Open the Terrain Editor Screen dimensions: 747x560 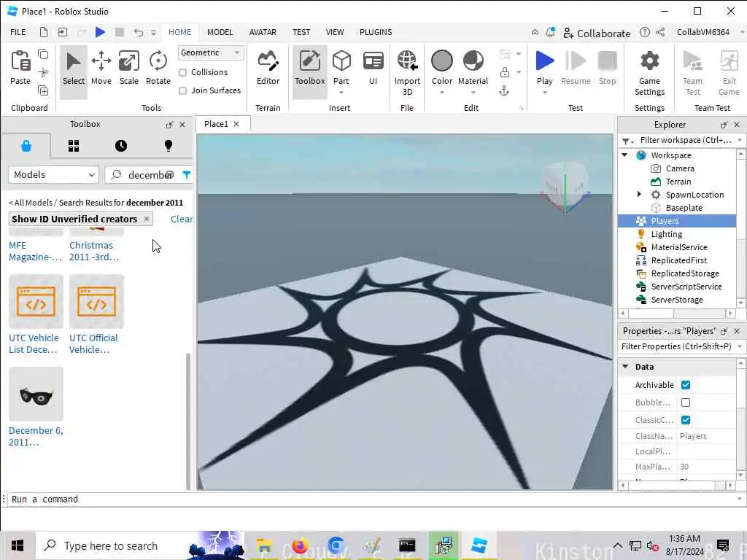point(268,68)
